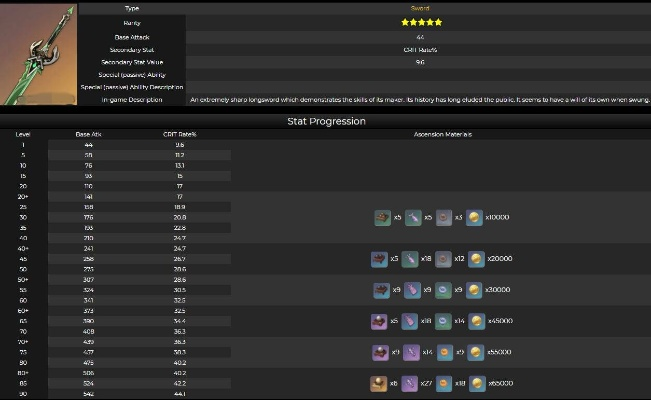
Task: Click the orange material icon marked x18 in the x65000 row
Action: point(444,383)
